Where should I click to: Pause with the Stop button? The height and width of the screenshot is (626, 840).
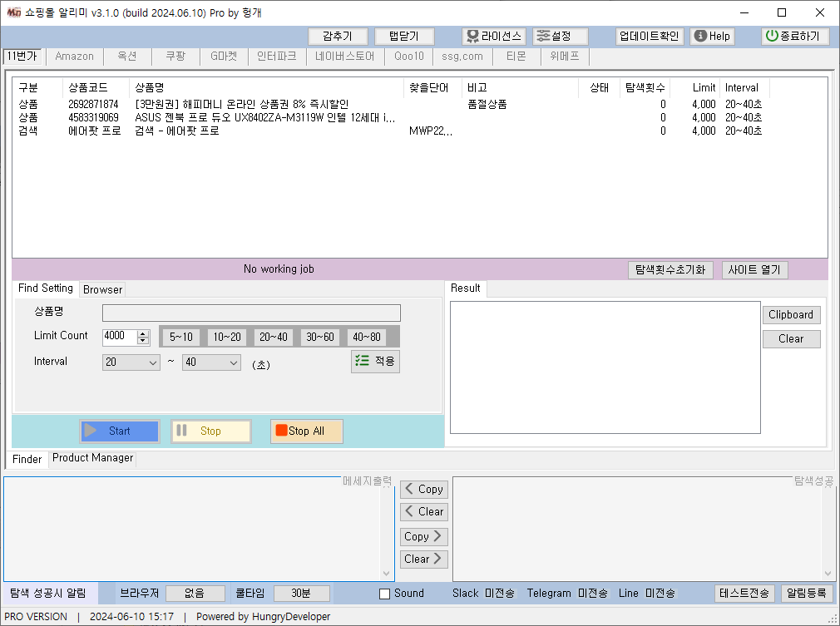210,431
